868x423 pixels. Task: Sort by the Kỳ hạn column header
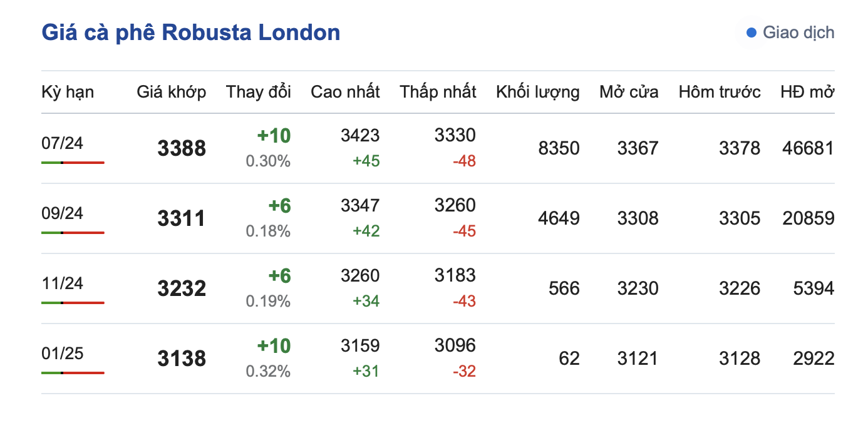[68, 92]
